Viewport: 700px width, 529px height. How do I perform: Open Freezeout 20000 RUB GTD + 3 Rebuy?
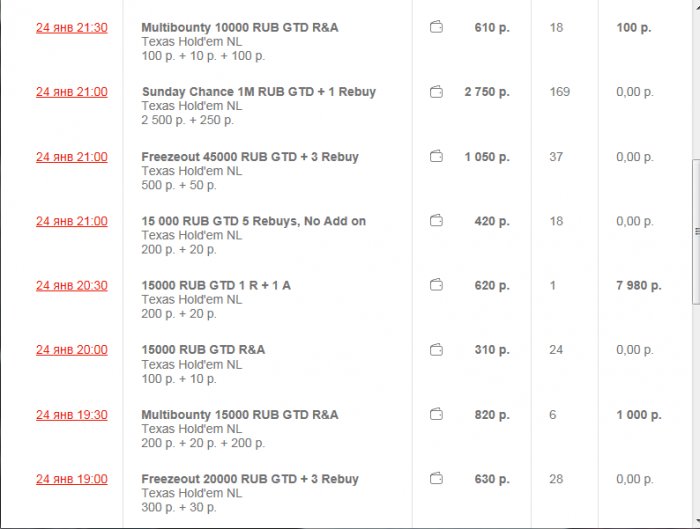click(250, 479)
